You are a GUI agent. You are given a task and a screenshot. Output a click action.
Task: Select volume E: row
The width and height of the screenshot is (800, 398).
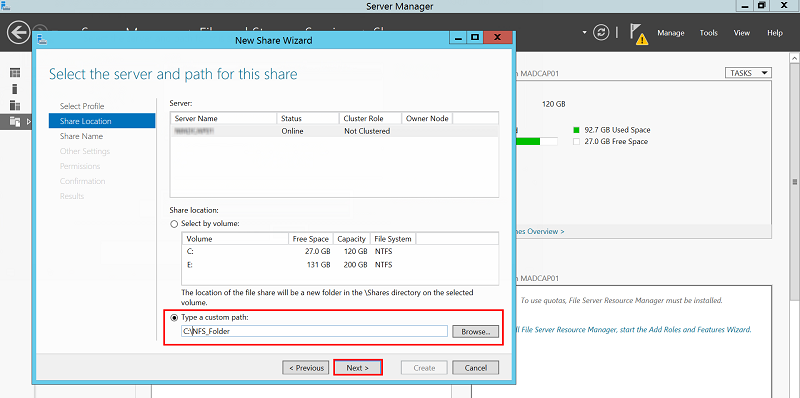340,265
